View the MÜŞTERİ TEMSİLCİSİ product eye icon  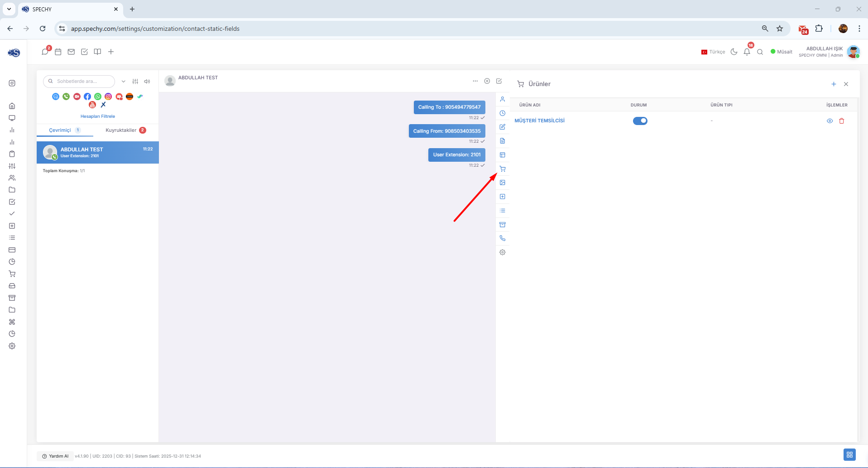click(x=830, y=121)
